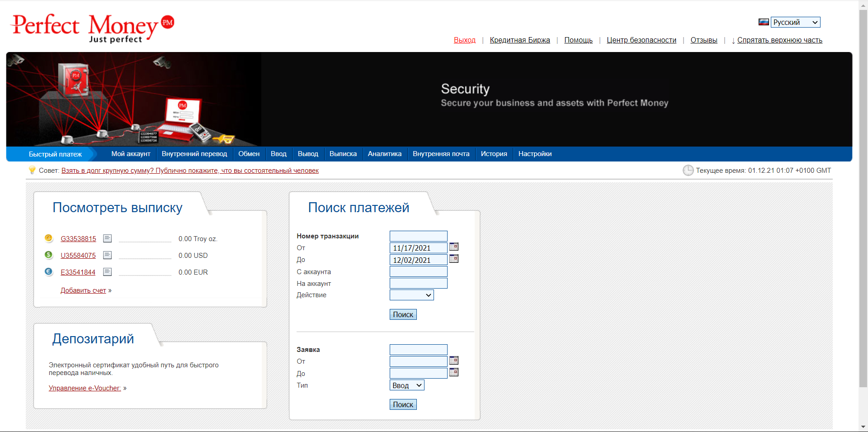868x432 pixels.
Task: Click the Добавить счет link
Action: [x=83, y=290]
